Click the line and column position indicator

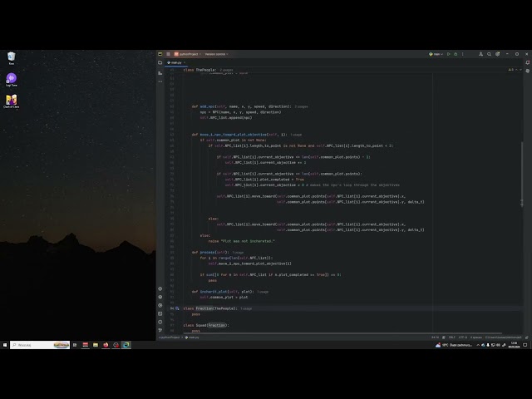pos(435,337)
